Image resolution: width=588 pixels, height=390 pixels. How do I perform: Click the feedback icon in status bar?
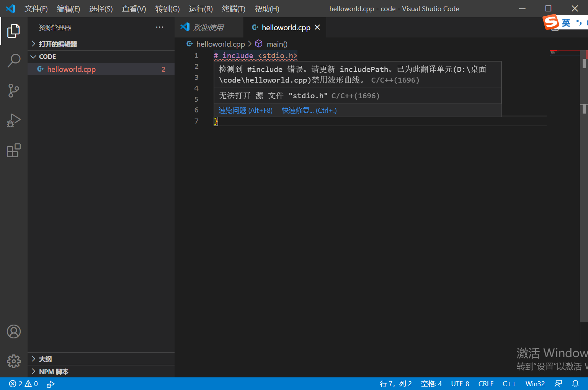click(x=559, y=383)
